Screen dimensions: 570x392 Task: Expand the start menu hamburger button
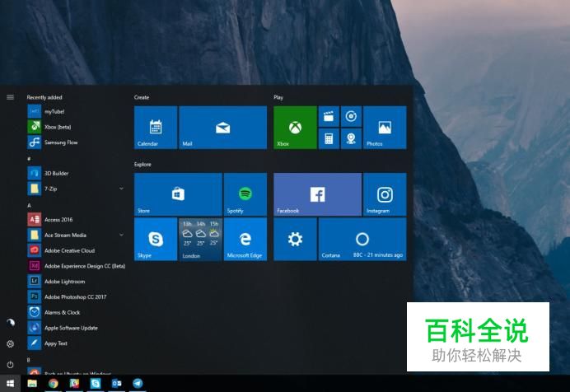(x=10, y=97)
